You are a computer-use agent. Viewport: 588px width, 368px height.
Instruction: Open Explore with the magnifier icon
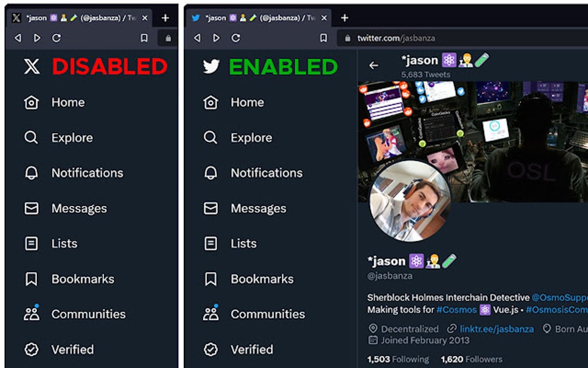(x=251, y=138)
